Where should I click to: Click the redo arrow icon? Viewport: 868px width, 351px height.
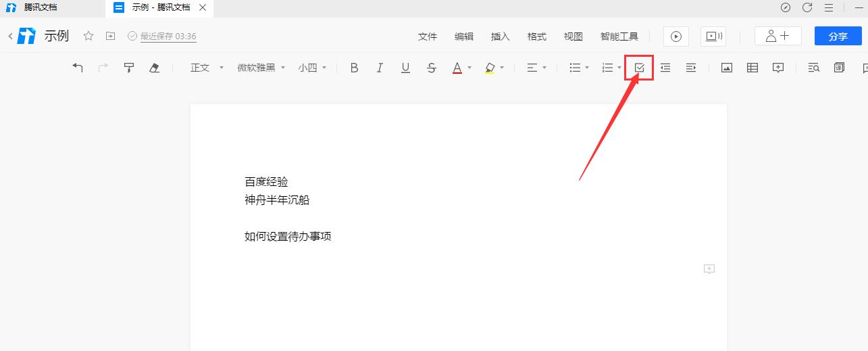tap(103, 68)
